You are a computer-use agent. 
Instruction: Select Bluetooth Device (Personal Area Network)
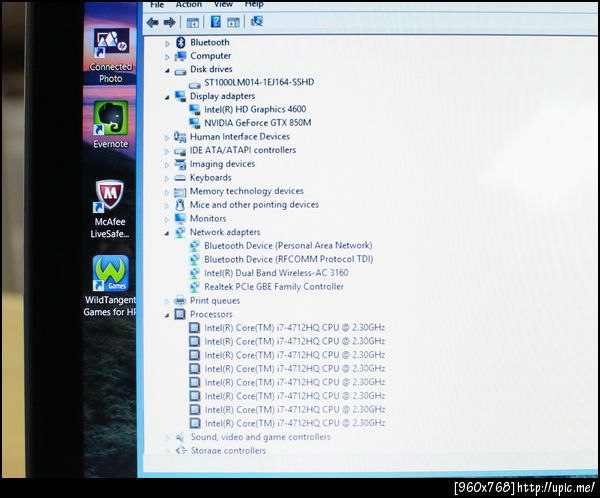tap(288, 246)
